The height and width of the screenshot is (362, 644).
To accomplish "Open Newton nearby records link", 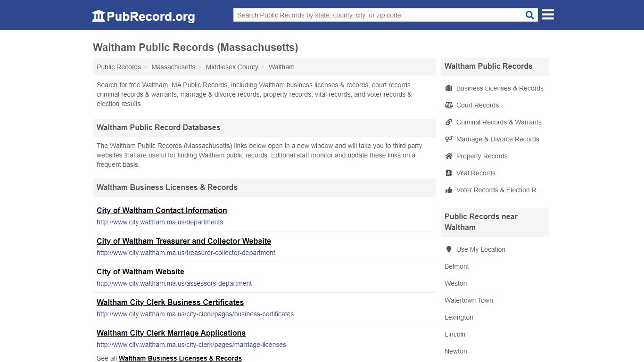I will (456, 351).
